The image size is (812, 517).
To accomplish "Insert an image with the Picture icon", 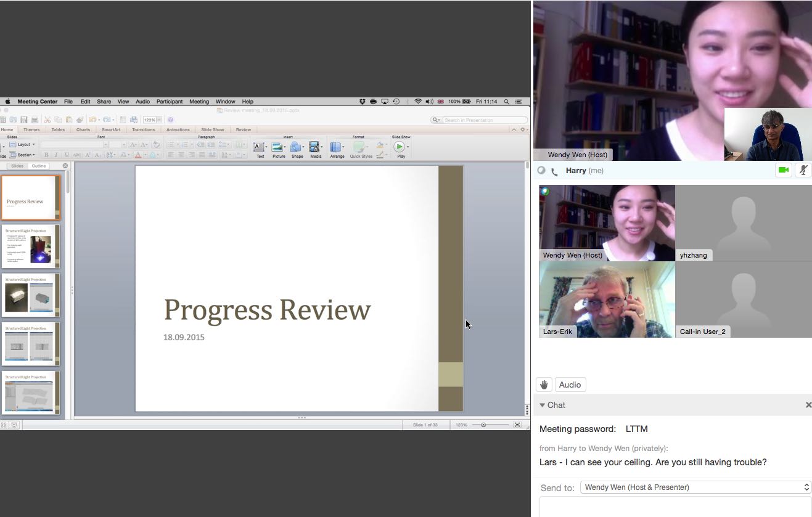I will (x=278, y=148).
